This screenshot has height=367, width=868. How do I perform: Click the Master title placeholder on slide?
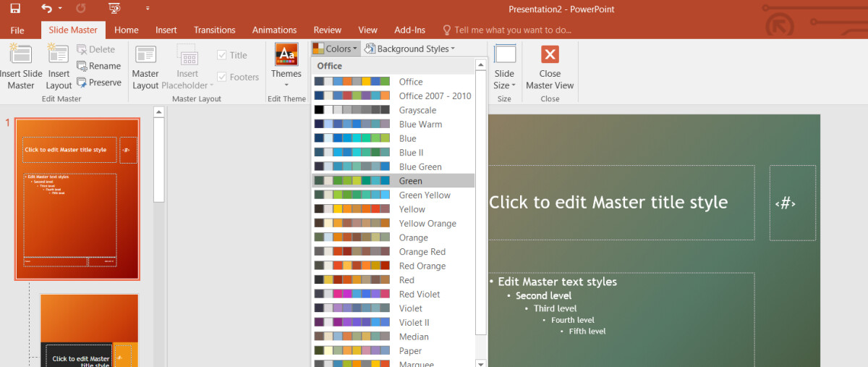(x=621, y=203)
